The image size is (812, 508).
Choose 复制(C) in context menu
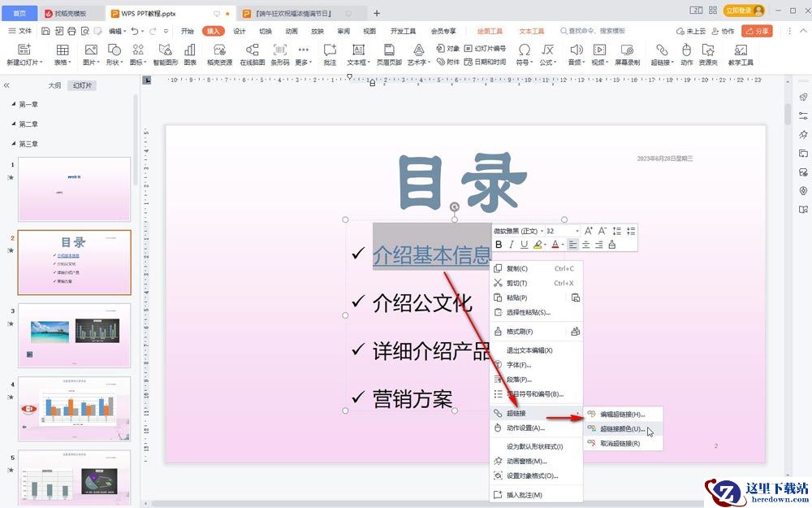pos(536,268)
